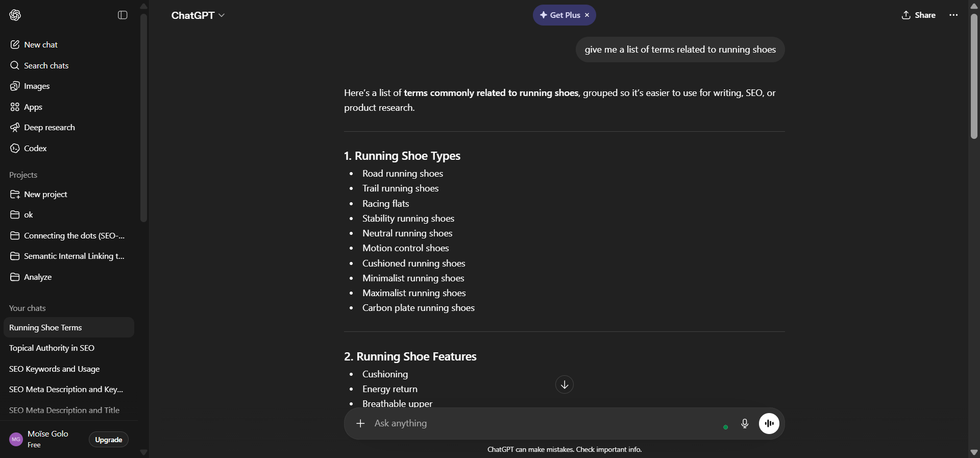Click 'Energy return' list item
The image size is (980, 458).
click(x=390, y=389)
